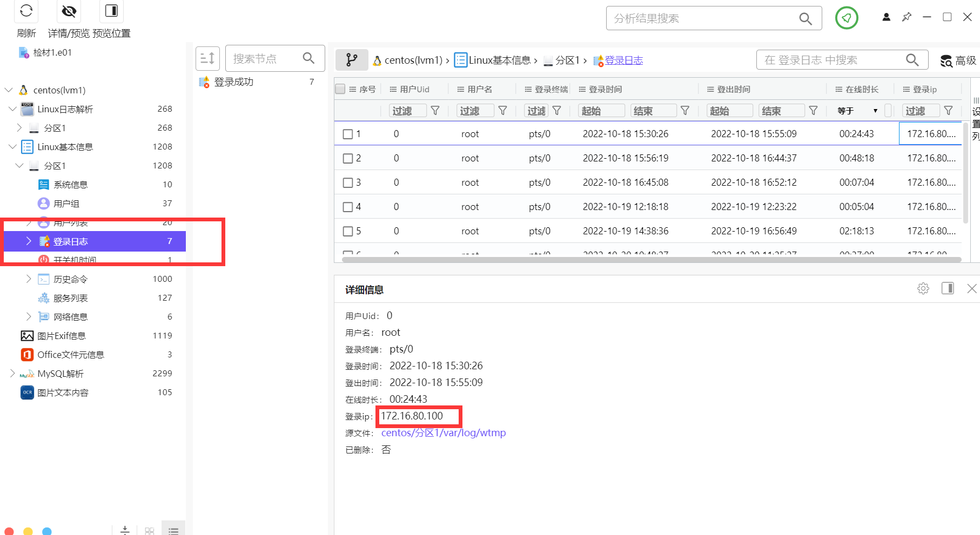Tick checkbox for row 3
The height and width of the screenshot is (535, 980).
pos(348,182)
